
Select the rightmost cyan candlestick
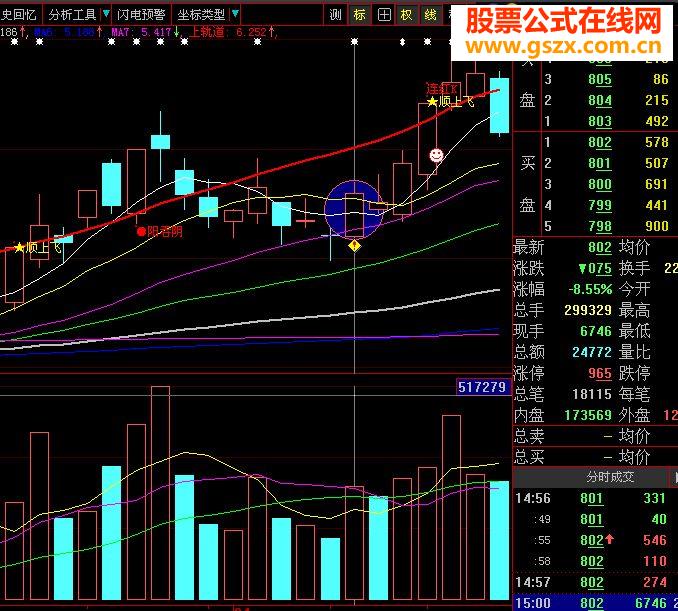(499, 106)
